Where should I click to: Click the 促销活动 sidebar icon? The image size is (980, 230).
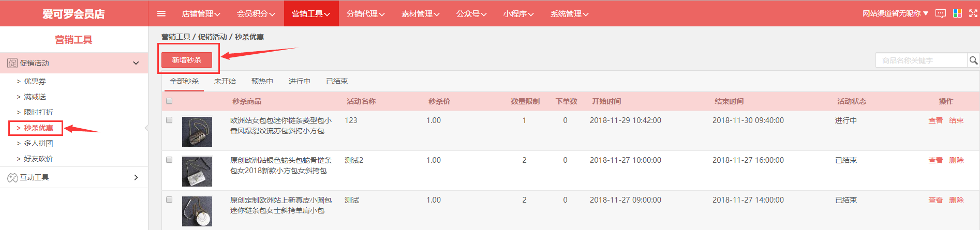(x=12, y=63)
